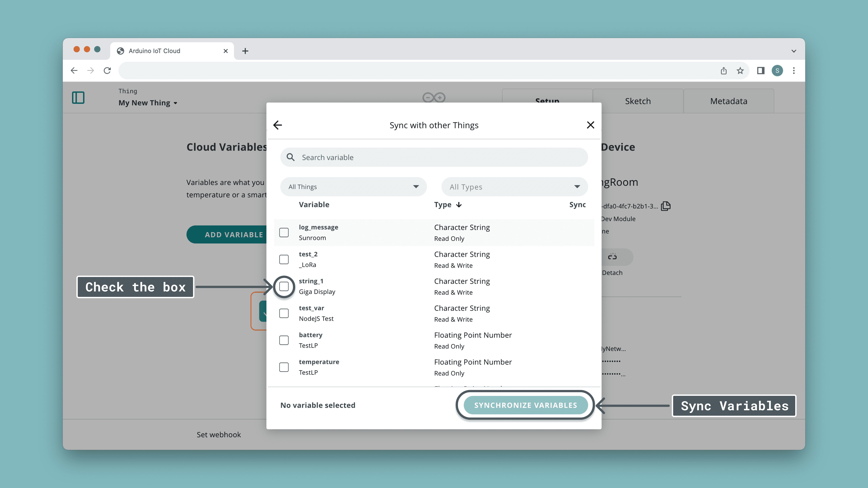Check the string_1 Giga Display checkbox

point(284,287)
